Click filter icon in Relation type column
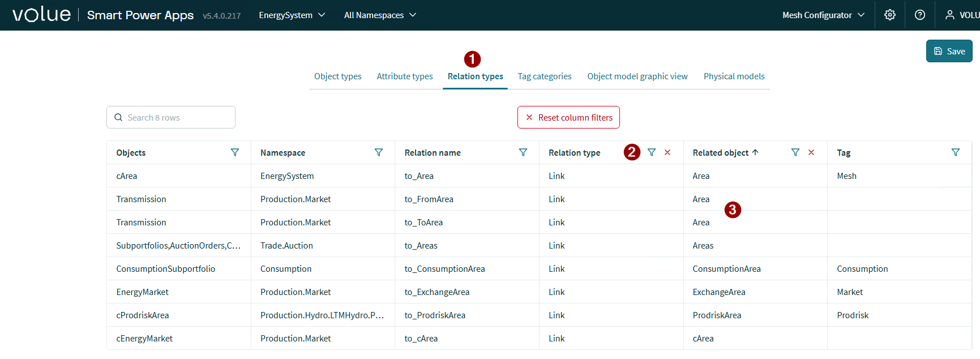This screenshot has width=980, height=359. [x=652, y=152]
